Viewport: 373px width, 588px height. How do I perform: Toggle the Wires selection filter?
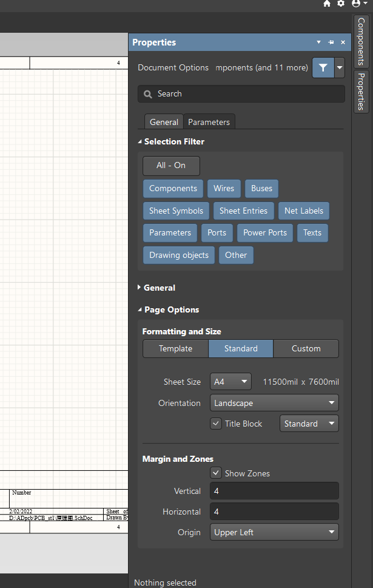(x=224, y=189)
